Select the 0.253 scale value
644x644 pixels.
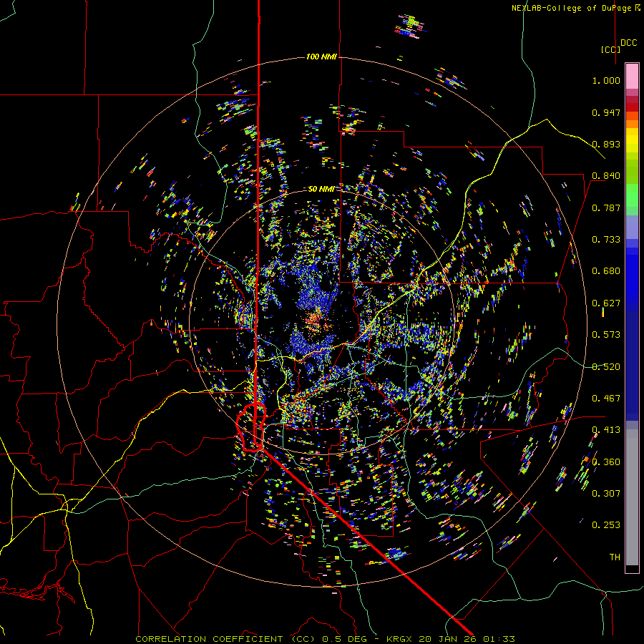pos(606,525)
